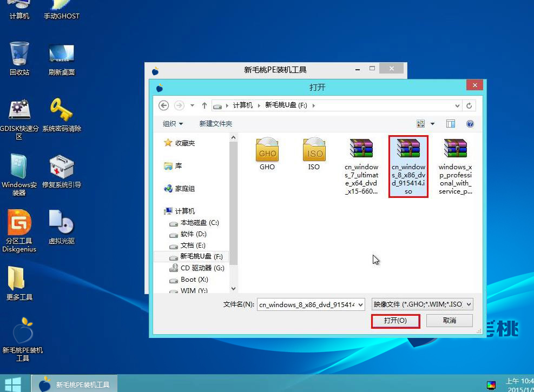Select 本地磁盘 (C:) drive

point(194,223)
